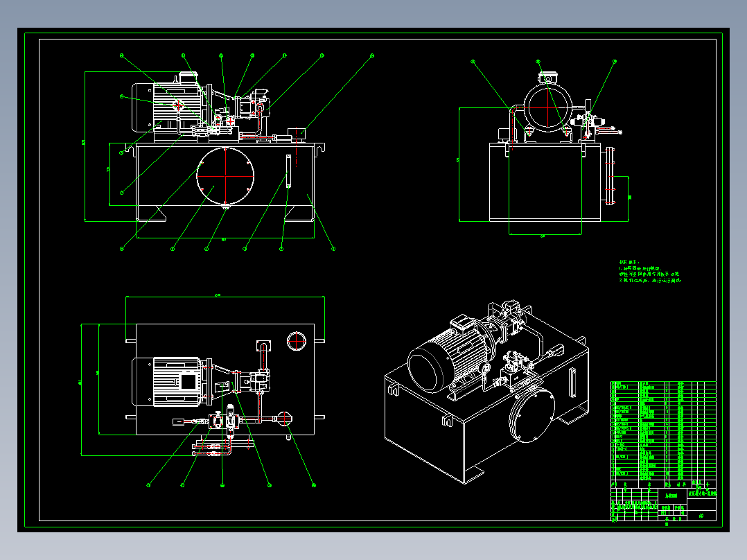Click the motor terminal box in the top view
747x560 pixels.
(x=188, y=383)
